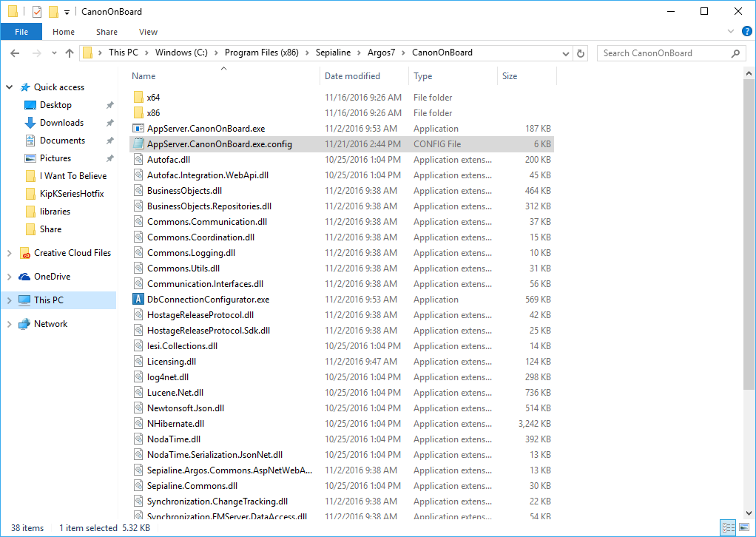Sort by Size column header
The width and height of the screenshot is (756, 537).
510,76
